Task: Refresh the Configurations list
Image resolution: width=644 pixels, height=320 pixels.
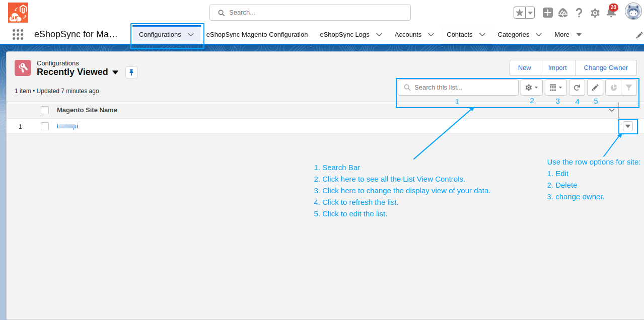Action: pos(577,88)
